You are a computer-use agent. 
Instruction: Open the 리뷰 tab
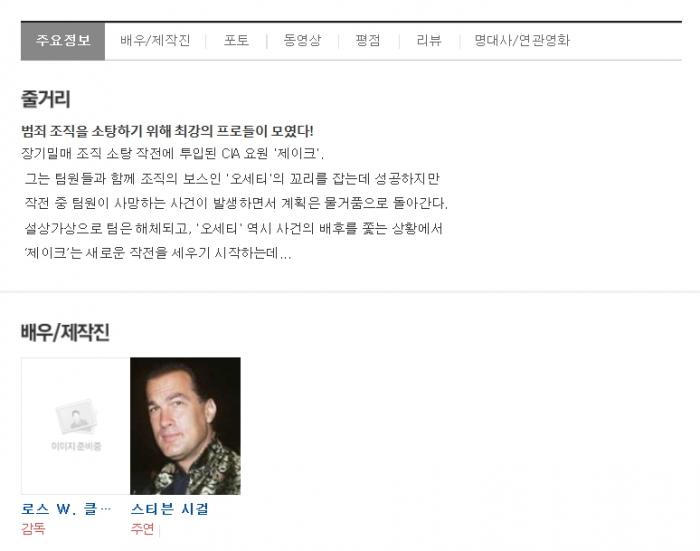point(429,41)
